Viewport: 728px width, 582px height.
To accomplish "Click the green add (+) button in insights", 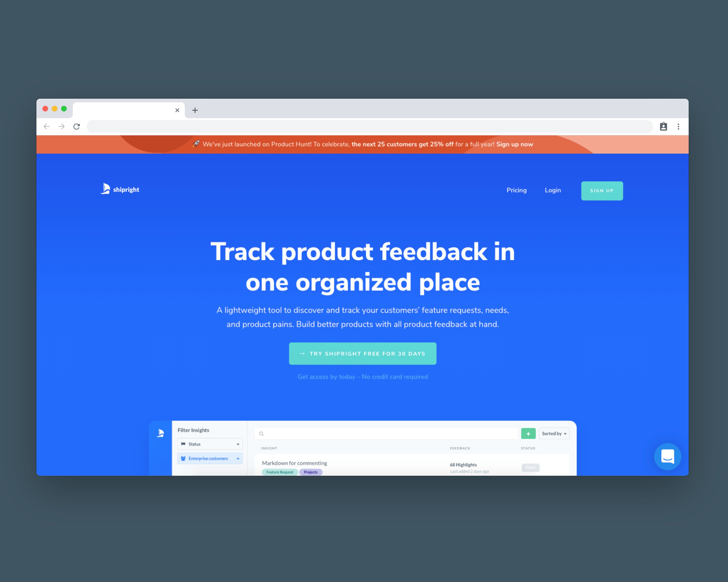I will tap(528, 434).
